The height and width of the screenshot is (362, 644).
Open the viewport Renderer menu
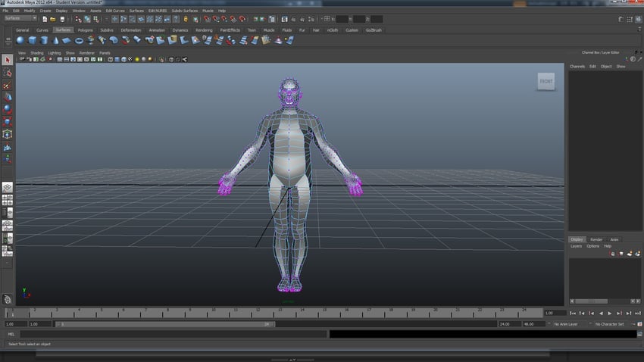point(86,53)
